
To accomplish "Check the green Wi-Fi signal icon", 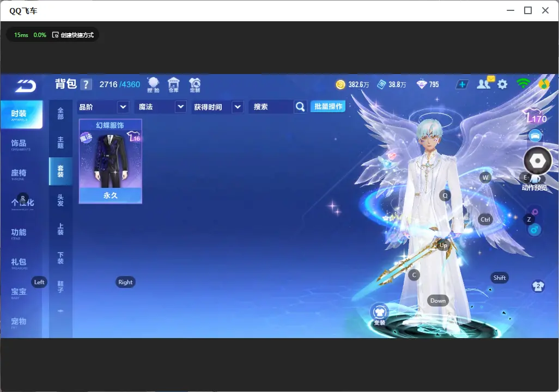I will (x=523, y=84).
